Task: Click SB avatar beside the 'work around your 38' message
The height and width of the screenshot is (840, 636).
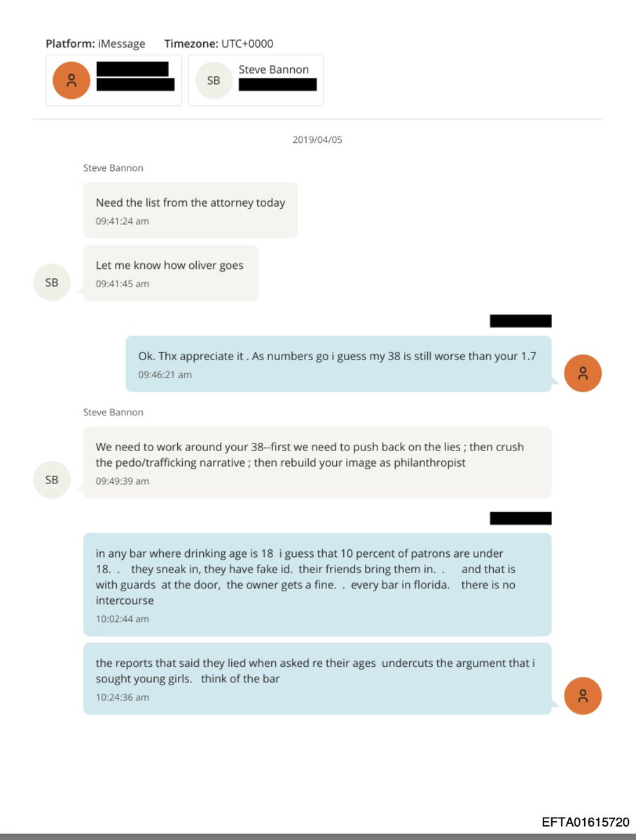Action: 52,480
